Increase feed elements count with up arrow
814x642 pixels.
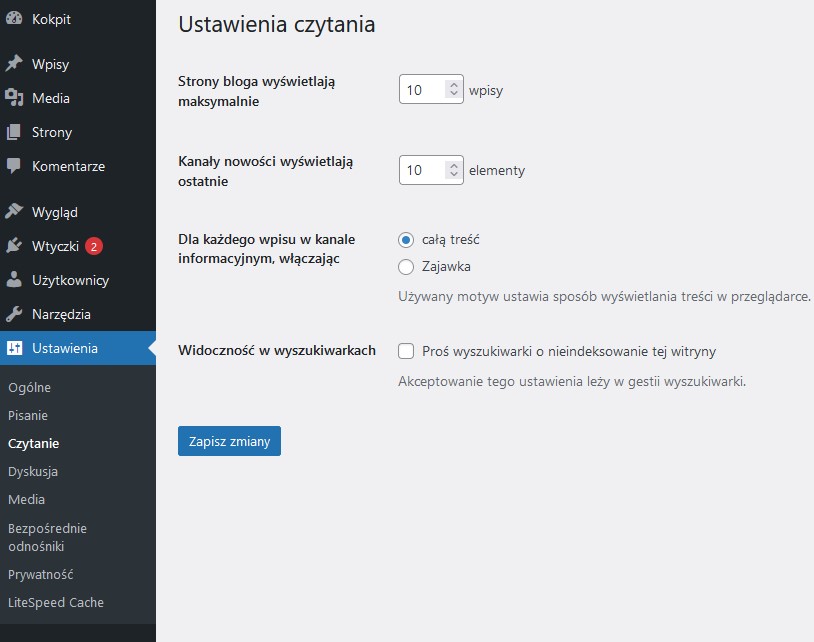point(454,166)
